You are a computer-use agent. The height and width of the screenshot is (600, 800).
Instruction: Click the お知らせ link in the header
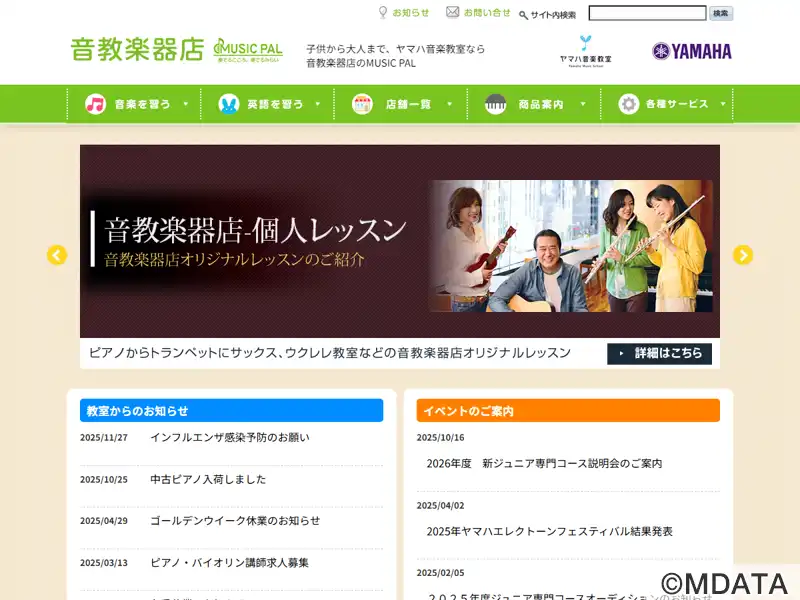pos(411,13)
